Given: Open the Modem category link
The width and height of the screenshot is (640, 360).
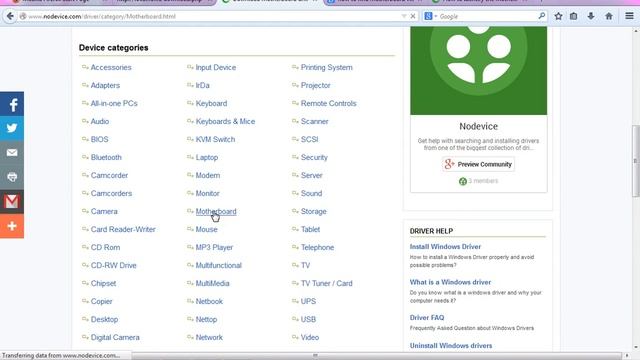Looking at the screenshot, I should [208, 175].
